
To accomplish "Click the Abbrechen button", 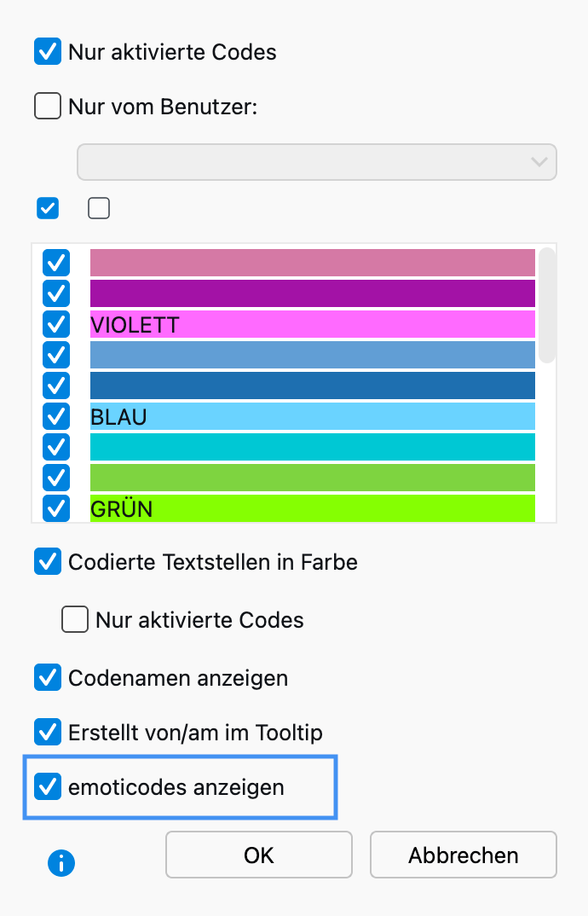I will [463, 855].
